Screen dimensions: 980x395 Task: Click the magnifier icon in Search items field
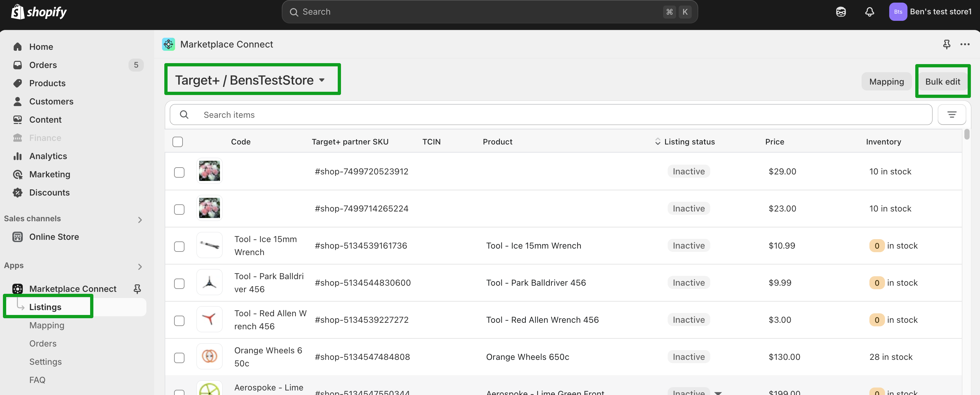click(184, 115)
